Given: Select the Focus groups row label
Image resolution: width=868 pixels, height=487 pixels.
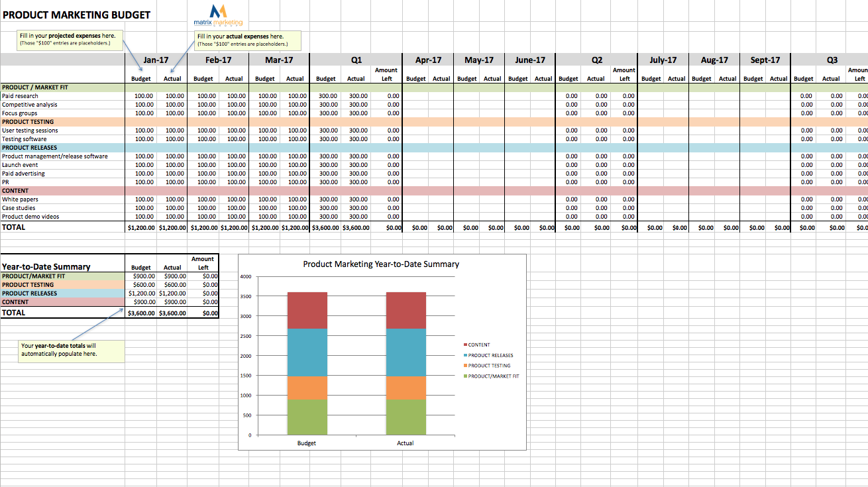Looking at the screenshot, I should click(x=20, y=113).
